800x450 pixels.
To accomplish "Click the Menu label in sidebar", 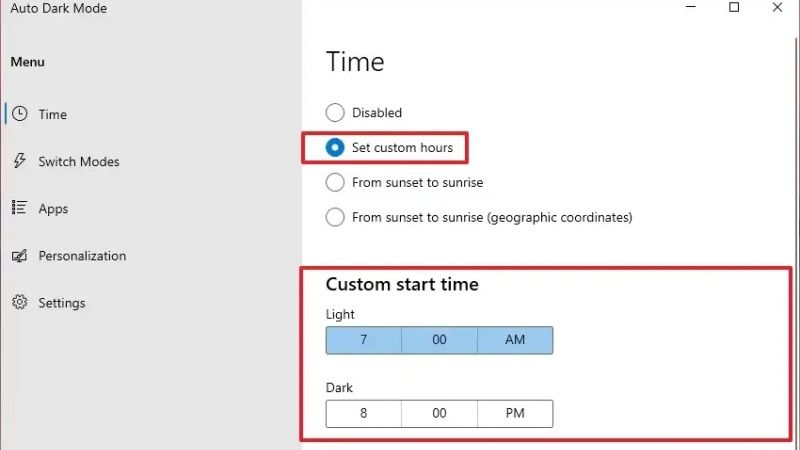I will pos(28,62).
